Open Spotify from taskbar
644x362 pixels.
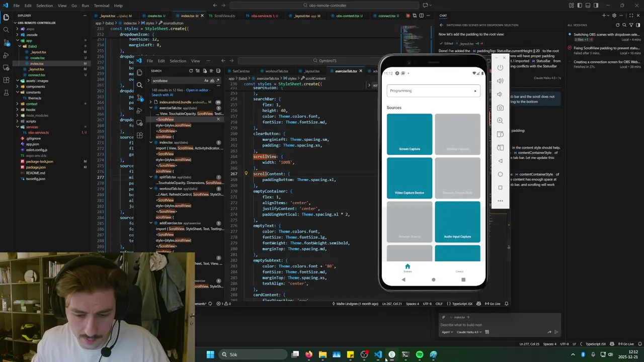pos(420,354)
